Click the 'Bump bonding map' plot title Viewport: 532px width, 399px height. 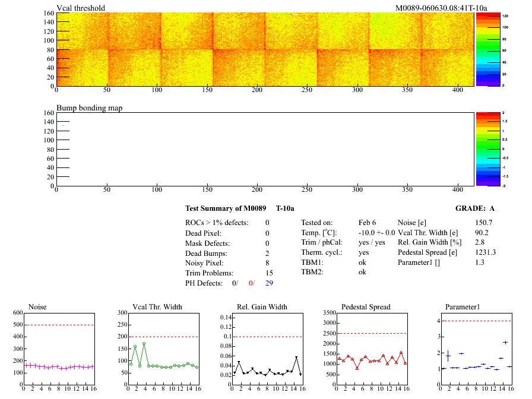(x=90, y=107)
